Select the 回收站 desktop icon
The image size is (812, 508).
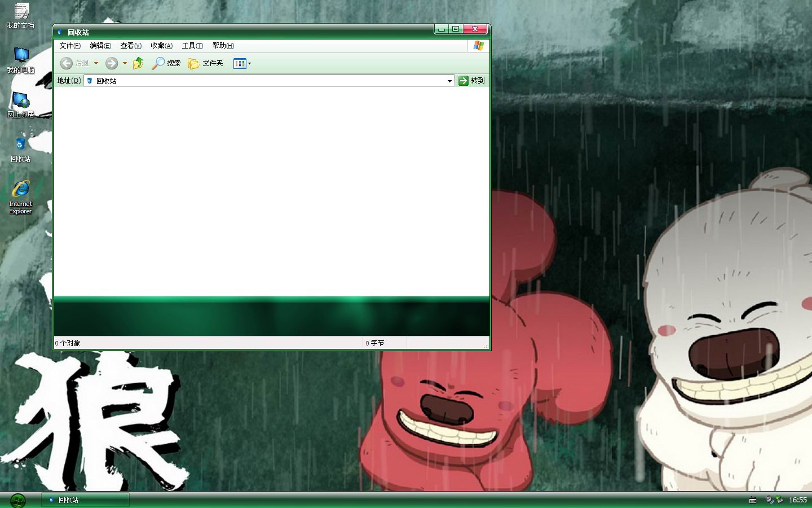pyautogui.click(x=21, y=150)
